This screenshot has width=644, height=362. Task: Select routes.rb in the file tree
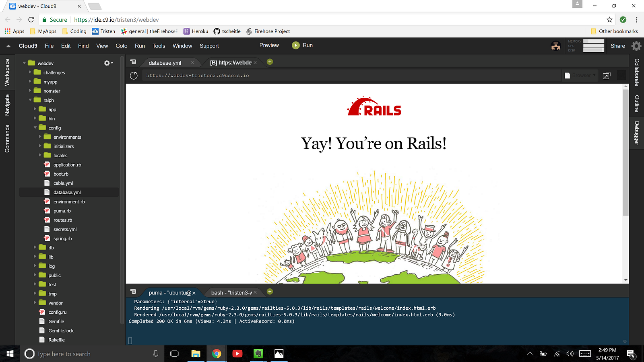click(63, 220)
